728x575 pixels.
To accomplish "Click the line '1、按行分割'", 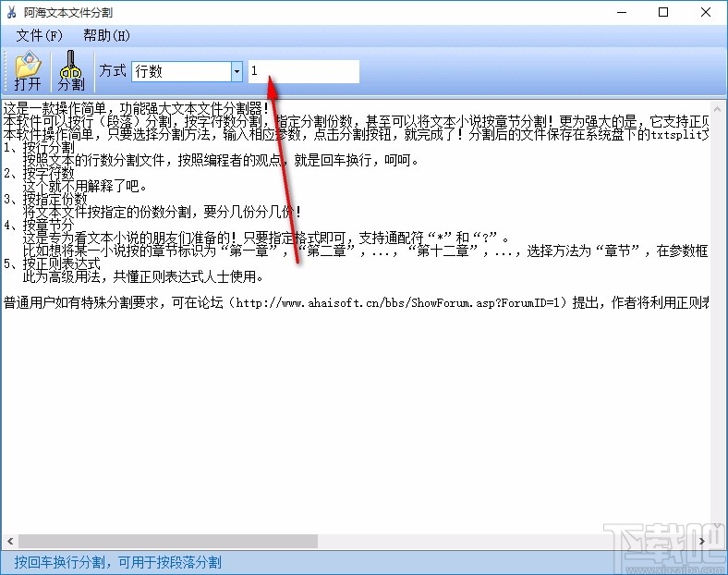I will click(39, 148).
